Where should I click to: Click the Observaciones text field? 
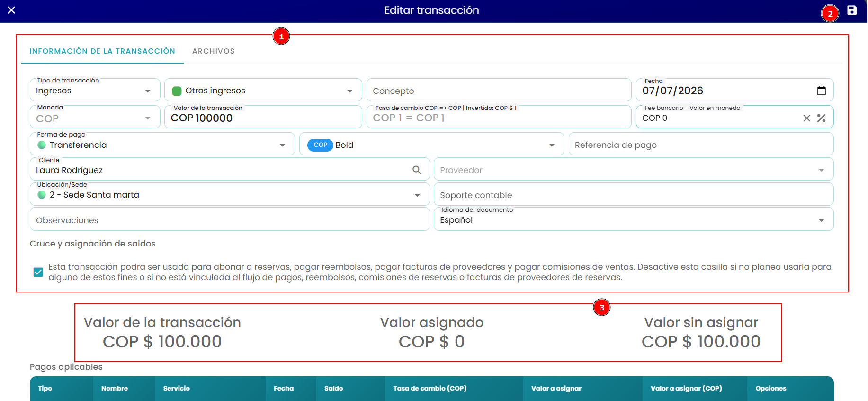click(230, 219)
